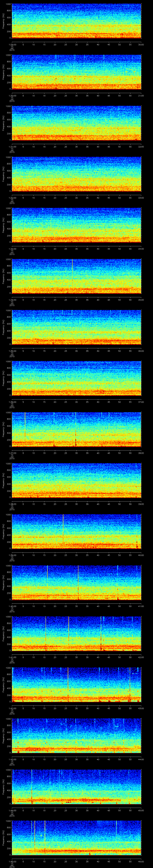Select the 42:00 end time label
Screen dimensions: 153x868
coord(141,657)
